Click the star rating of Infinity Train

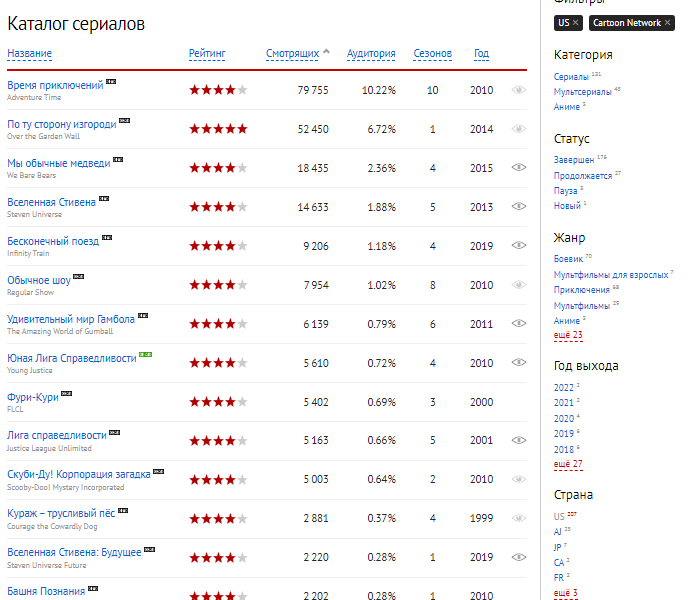218,246
